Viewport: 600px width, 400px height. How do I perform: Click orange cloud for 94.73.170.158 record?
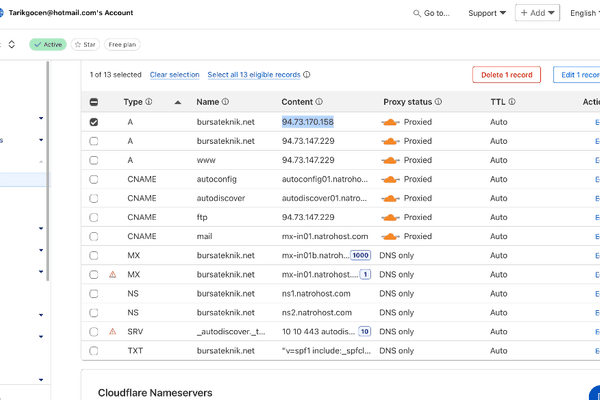(390, 122)
